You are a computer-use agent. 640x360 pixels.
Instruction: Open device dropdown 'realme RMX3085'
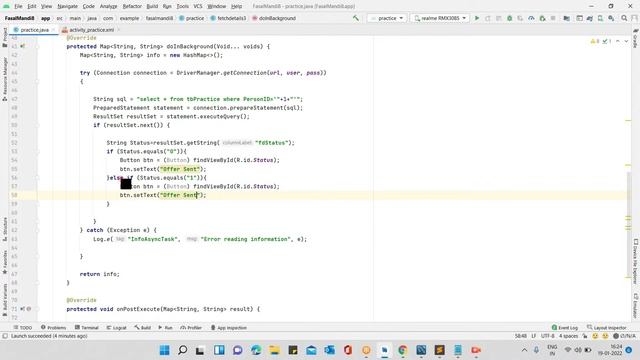pos(440,18)
